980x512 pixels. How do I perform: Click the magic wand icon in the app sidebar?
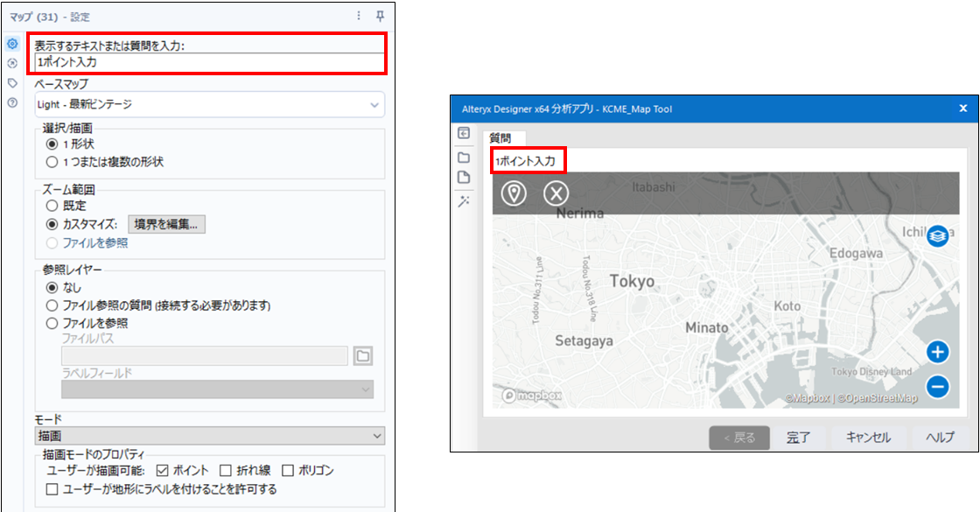464,201
